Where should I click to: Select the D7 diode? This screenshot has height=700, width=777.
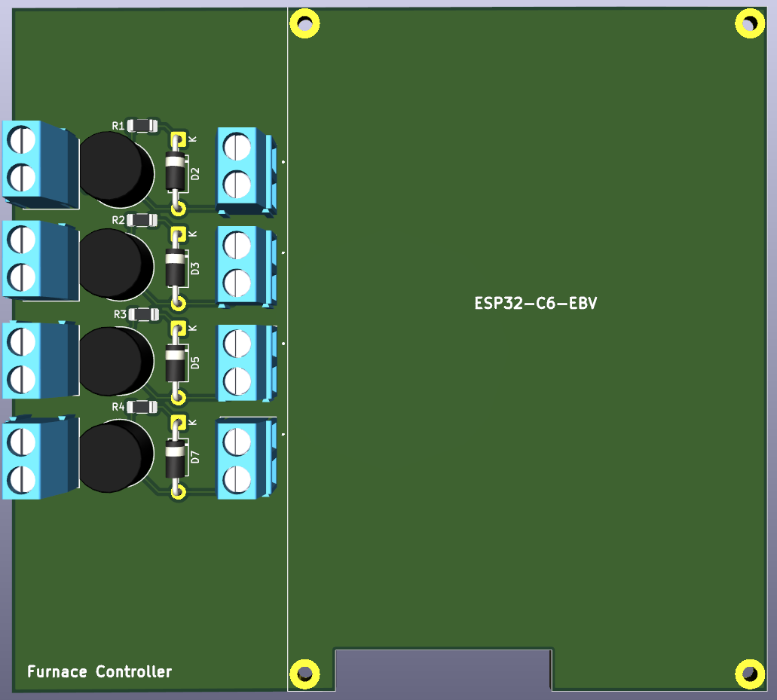[176, 457]
